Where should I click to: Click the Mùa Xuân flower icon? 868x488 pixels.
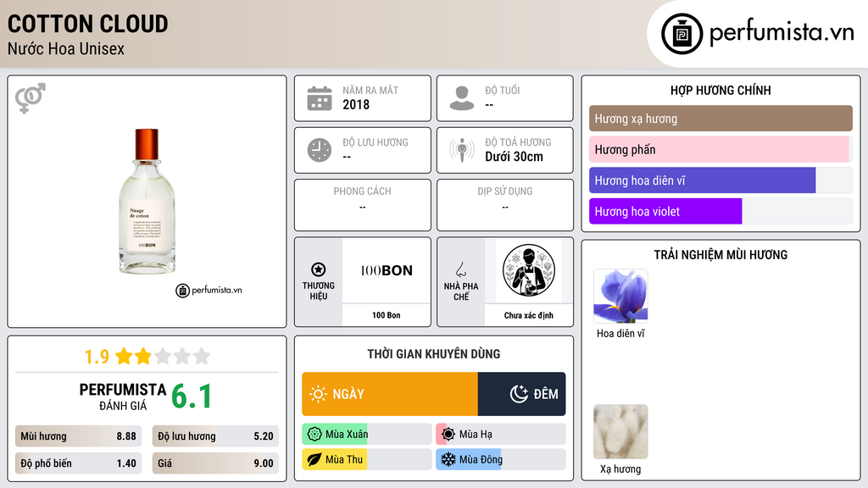[x=314, y=435]
